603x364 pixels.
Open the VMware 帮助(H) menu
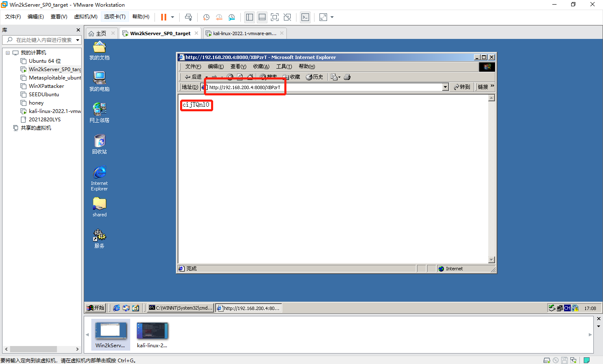tap(141, 17)
